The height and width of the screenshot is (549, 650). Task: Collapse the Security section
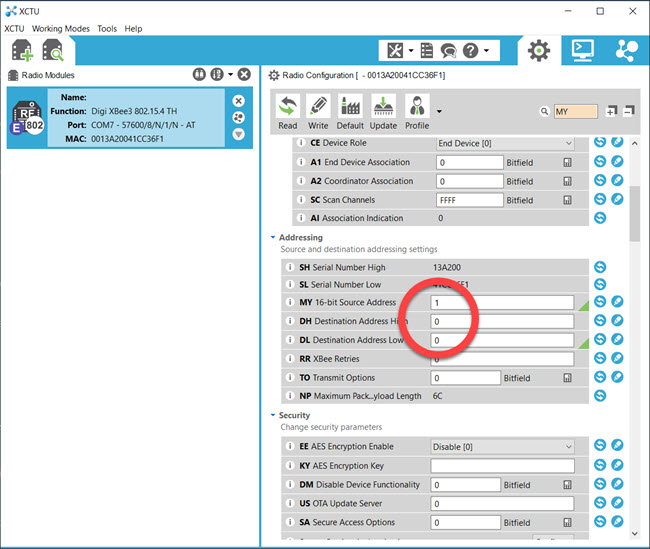(271, 416)
